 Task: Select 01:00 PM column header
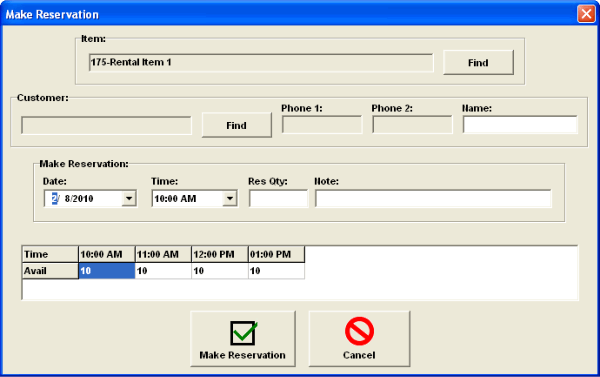point(276,255)
